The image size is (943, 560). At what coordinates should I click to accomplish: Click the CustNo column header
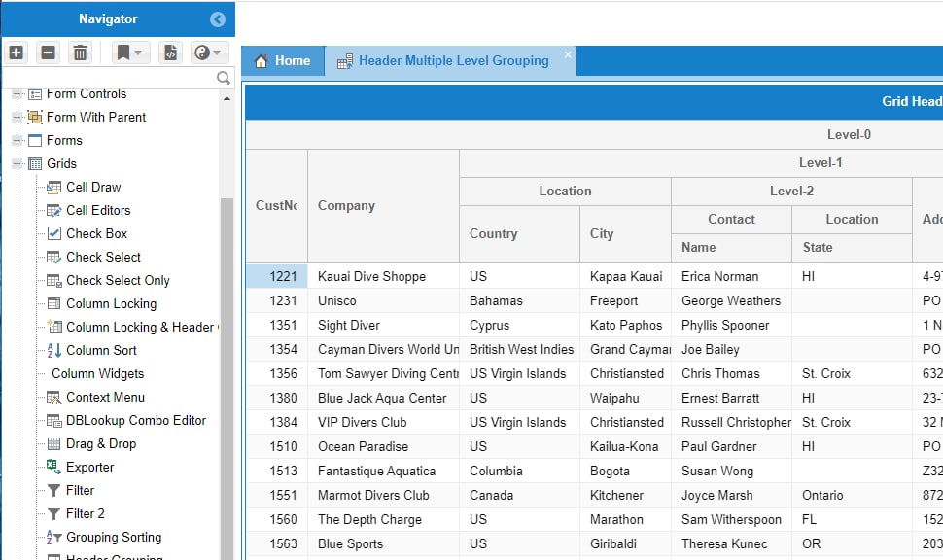[277, 206]
